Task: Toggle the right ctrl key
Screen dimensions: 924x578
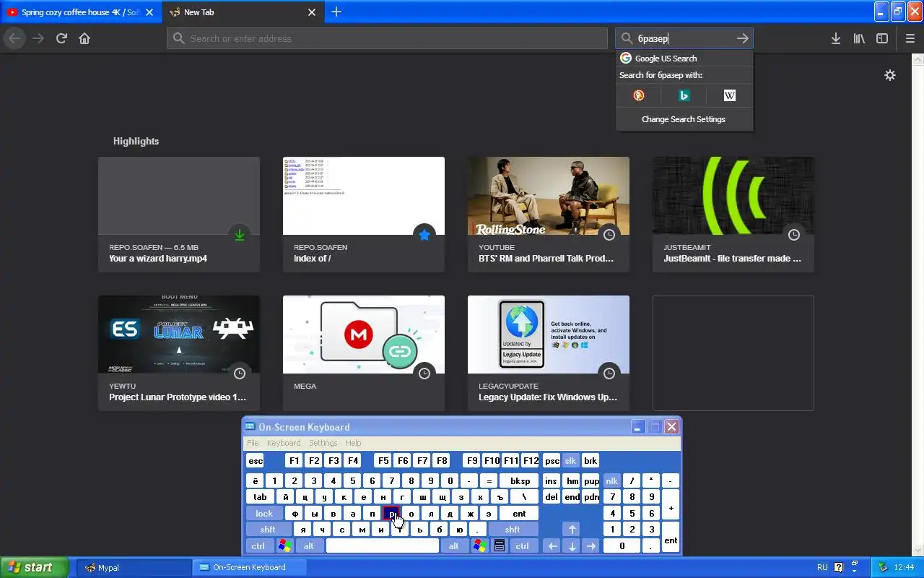Action: 522,546
